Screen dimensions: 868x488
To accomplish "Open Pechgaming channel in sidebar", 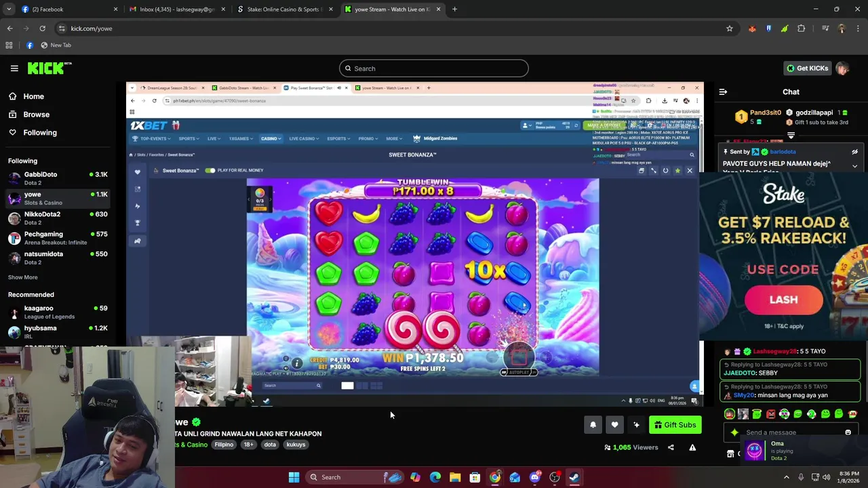I will [x=58, y=238].
